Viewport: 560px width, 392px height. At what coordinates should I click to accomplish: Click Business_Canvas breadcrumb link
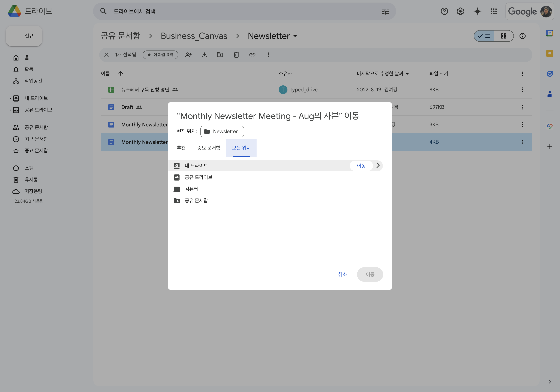194,36
